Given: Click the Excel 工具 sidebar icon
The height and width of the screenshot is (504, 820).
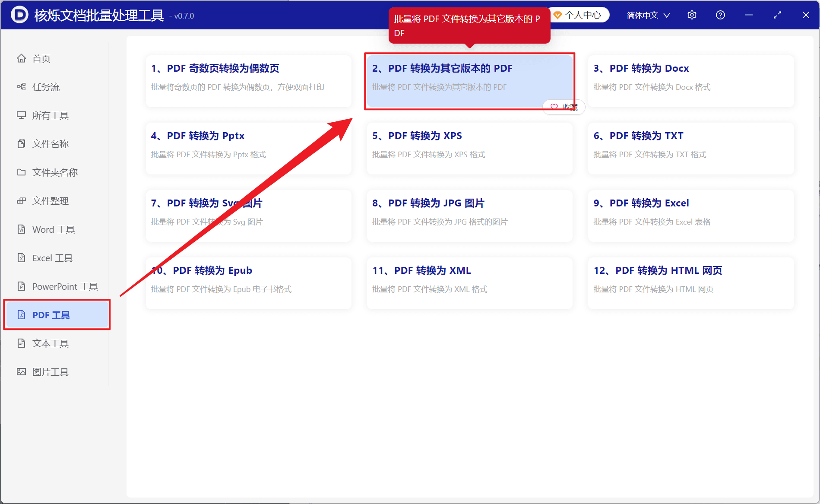Looking at the screenshot, I should pos(21,258).
